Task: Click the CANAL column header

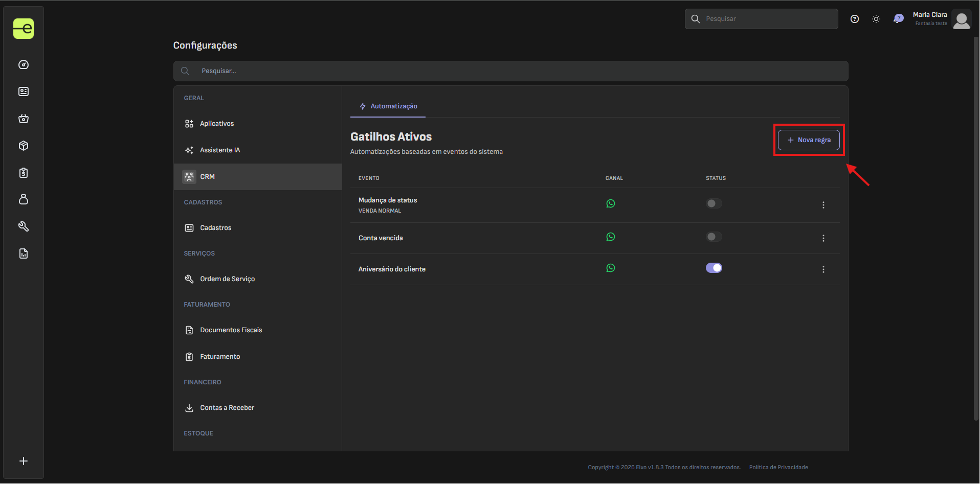Action: tap(614, 178)
